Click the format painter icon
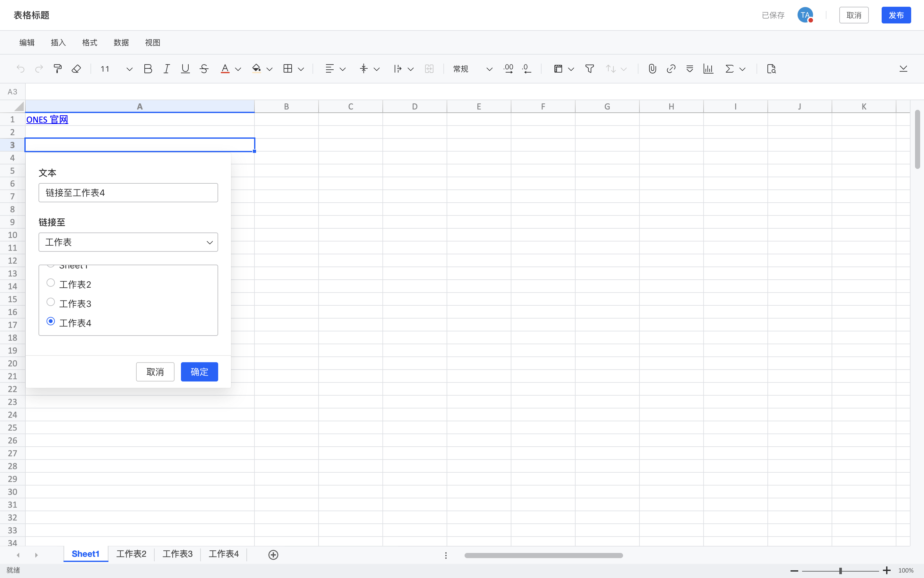Viewport: 924px width, 578px height. (x=58, y=69)
